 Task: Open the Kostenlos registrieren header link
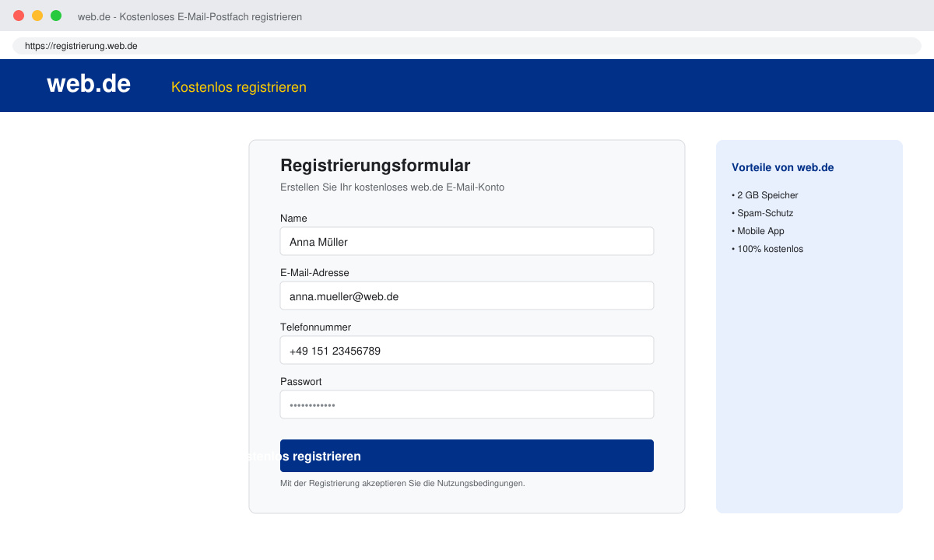click(x=239, y=87)
